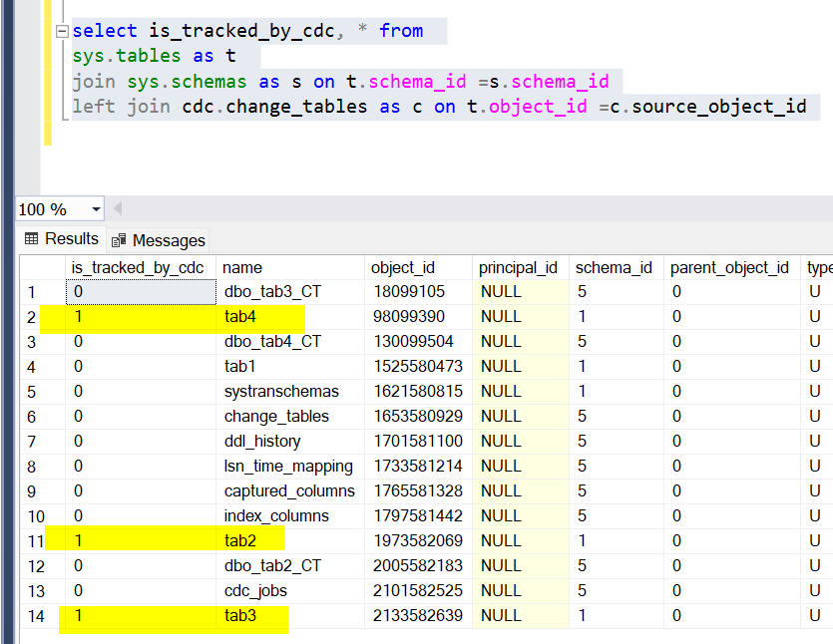
Task: Place cursor on source_object_id in the query
Action: click(719, 107)
